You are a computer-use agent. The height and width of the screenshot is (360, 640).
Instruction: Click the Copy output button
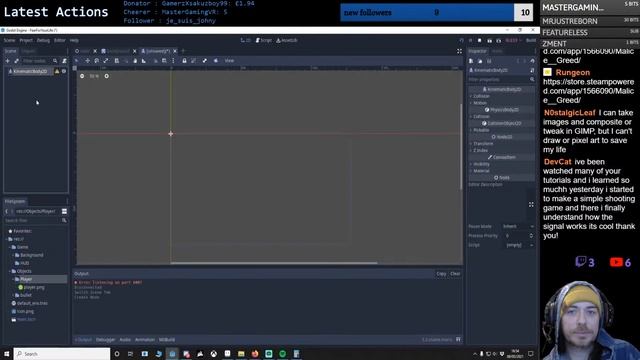pyautogui.click(x=441, y=274)
